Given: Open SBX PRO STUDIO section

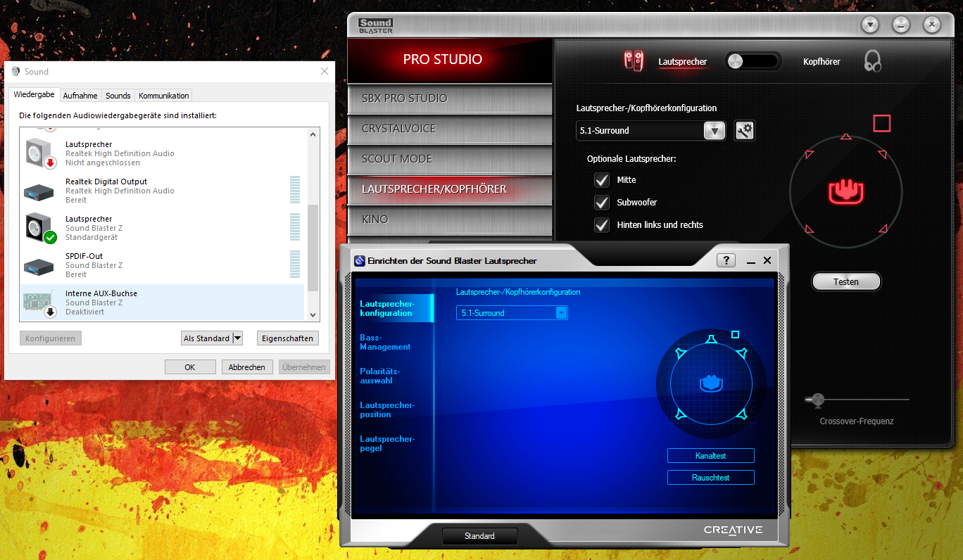Looking at the screenshot, I should (450, 98).
